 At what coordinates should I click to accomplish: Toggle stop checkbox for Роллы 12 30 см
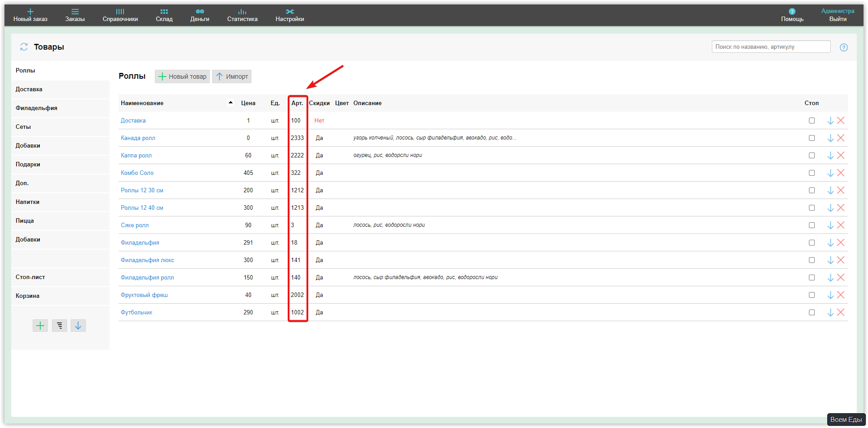(x=812, y=190)
